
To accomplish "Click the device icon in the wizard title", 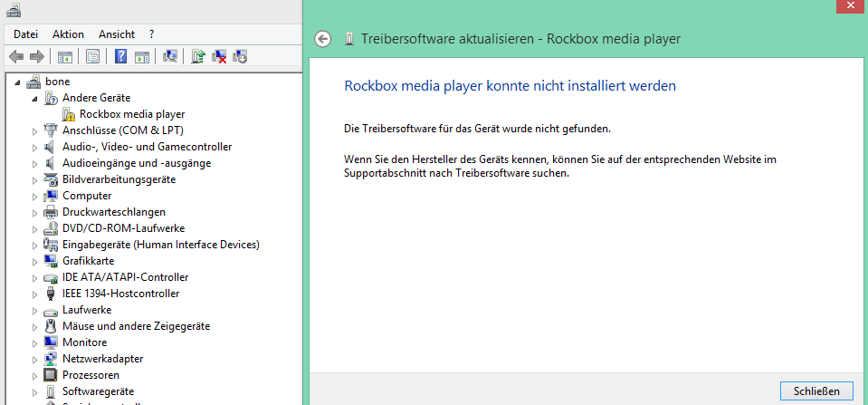I will click(x=348, y=39).
